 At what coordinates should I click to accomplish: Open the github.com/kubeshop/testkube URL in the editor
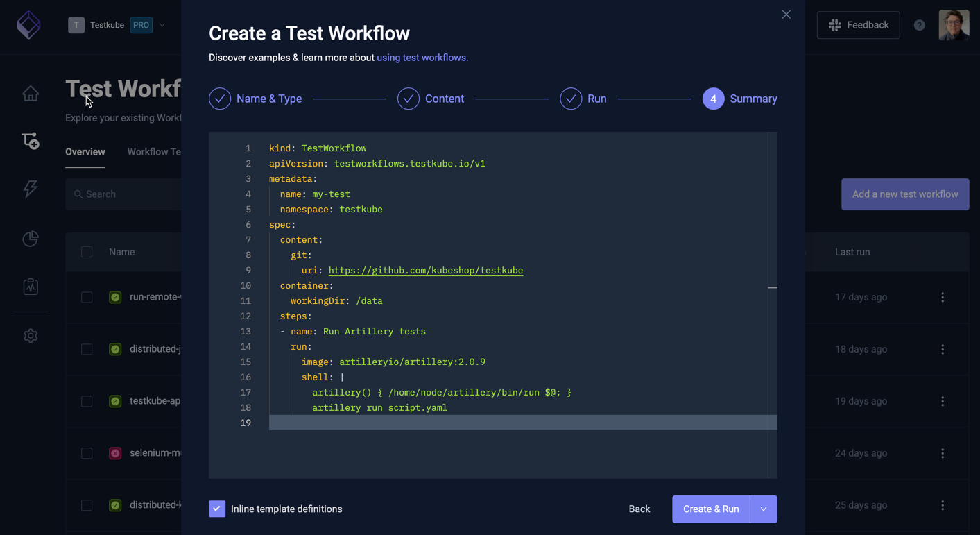426,271
